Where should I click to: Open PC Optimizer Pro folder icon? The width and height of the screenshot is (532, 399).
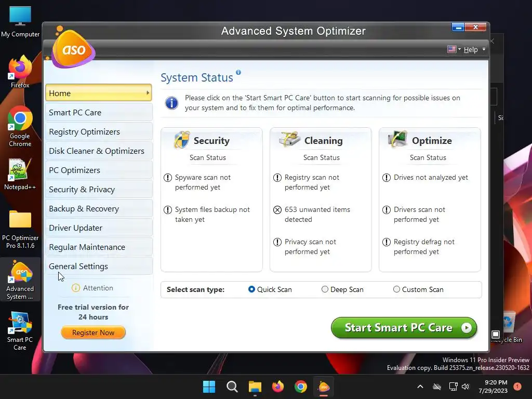pyautogui.click(x=20, y=229)
